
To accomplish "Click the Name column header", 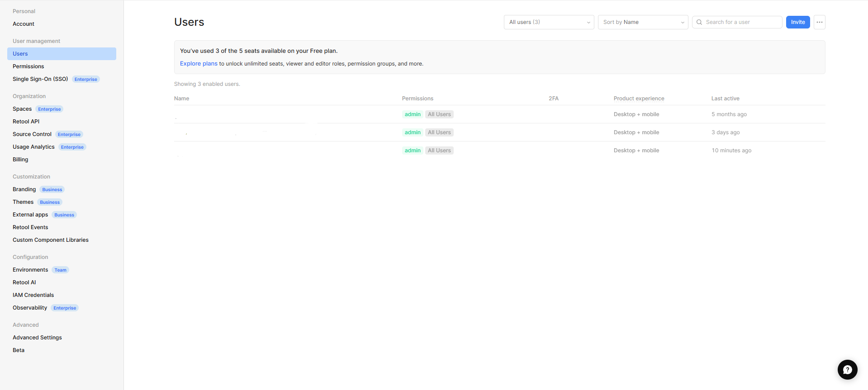I will tap(182, 99).
